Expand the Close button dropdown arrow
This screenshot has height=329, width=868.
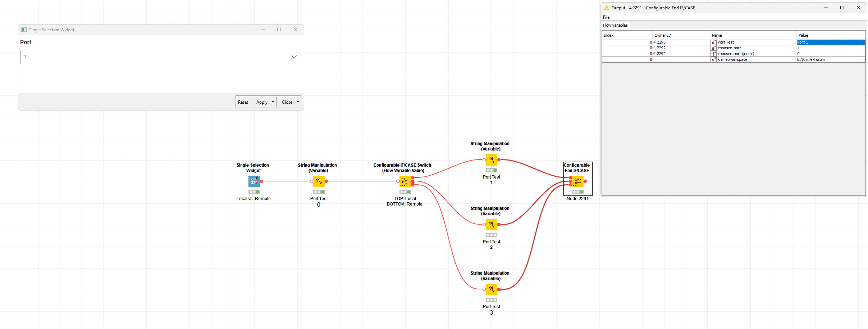point(298,102)
